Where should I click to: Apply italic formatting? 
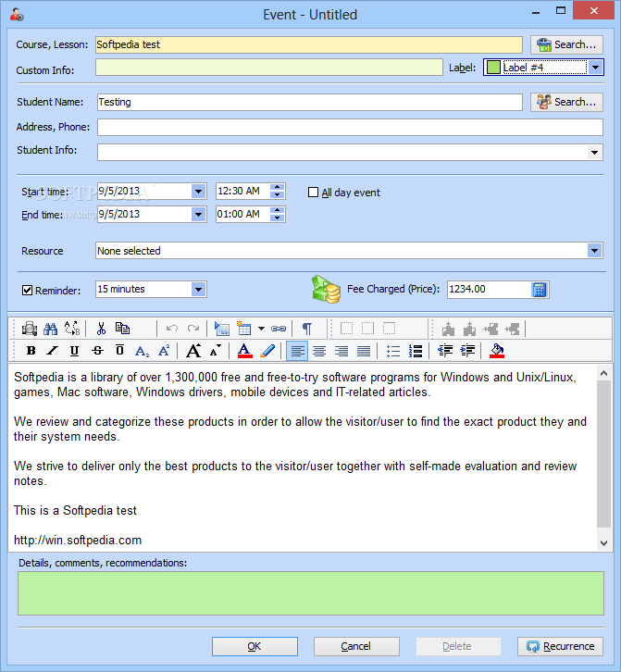pyautogui.click(x=53, y=351)
